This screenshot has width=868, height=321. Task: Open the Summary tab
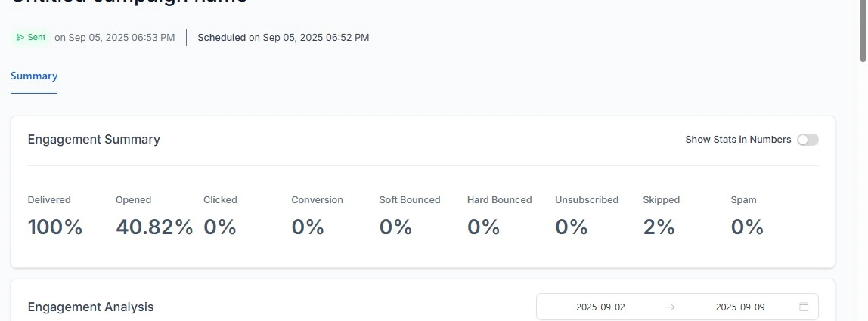coord(34,76)
